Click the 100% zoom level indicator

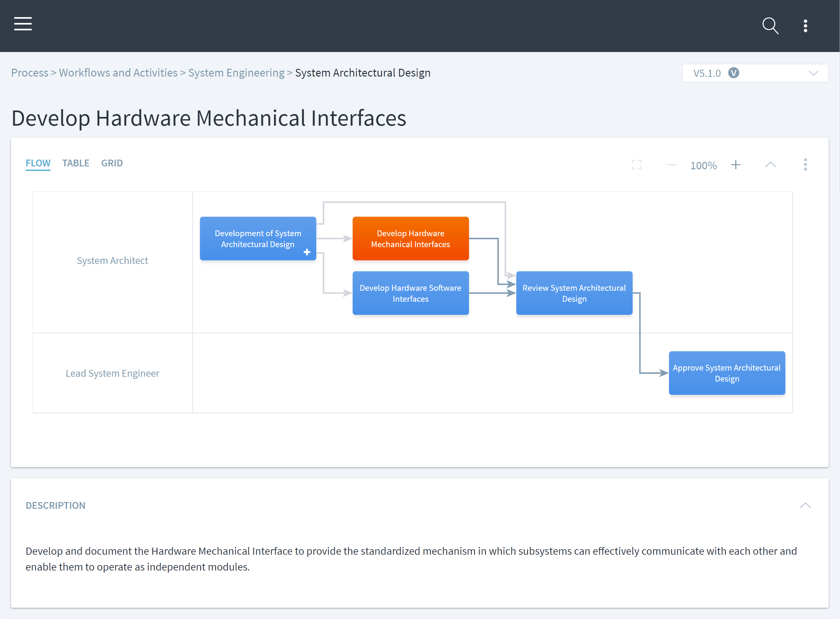[703, 165]
